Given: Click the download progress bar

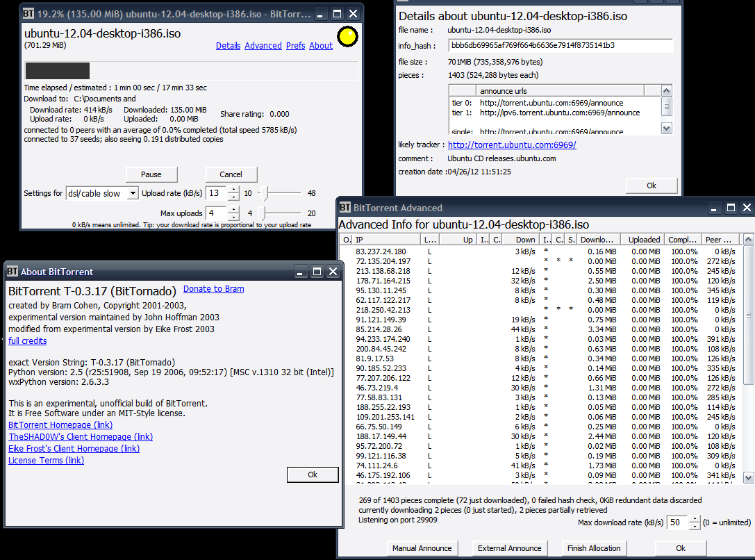Looking at the screenshot, I should pos(191,71).
